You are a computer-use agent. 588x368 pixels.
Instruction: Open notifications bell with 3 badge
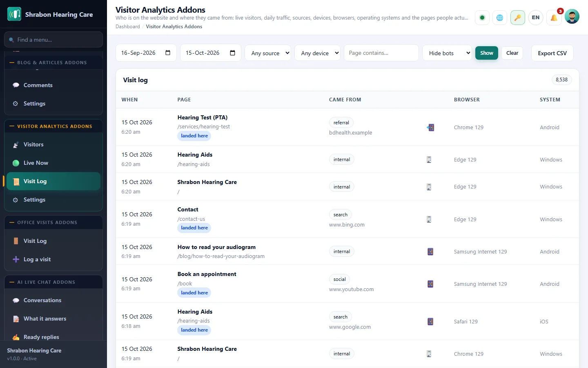(x=554, y=18)
